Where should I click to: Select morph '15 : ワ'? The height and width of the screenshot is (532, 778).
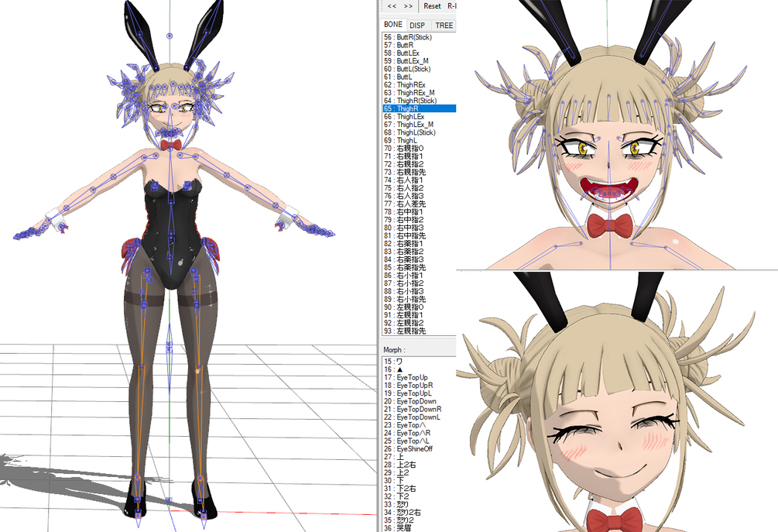[x=420, y=362]
